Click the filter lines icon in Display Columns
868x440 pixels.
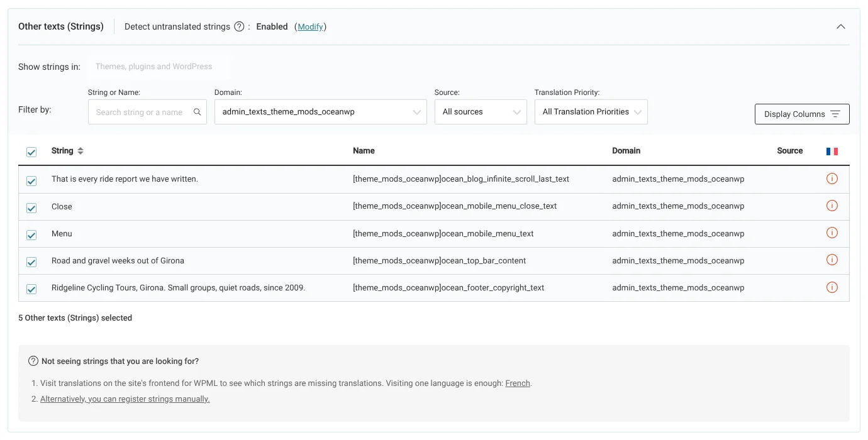point(835,114)
